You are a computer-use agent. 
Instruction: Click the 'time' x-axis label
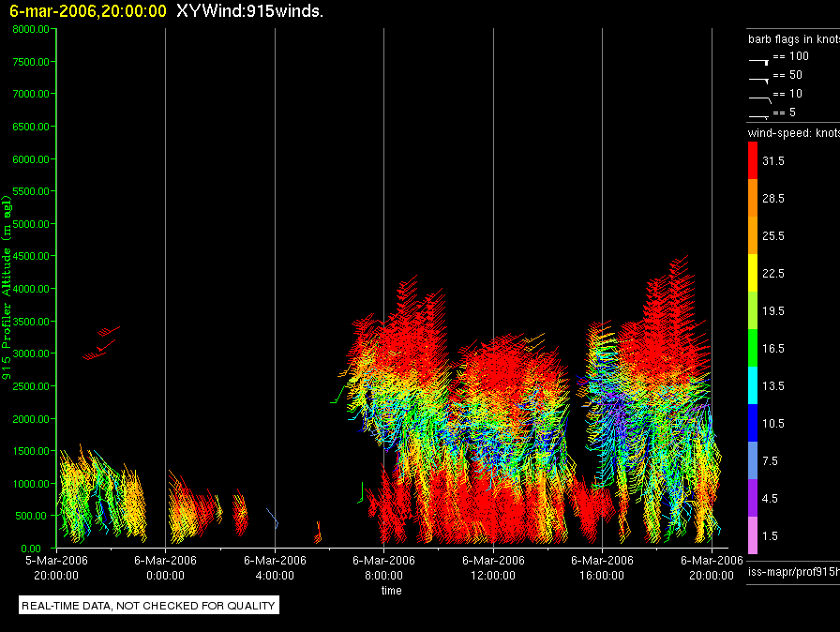(392, 590)
